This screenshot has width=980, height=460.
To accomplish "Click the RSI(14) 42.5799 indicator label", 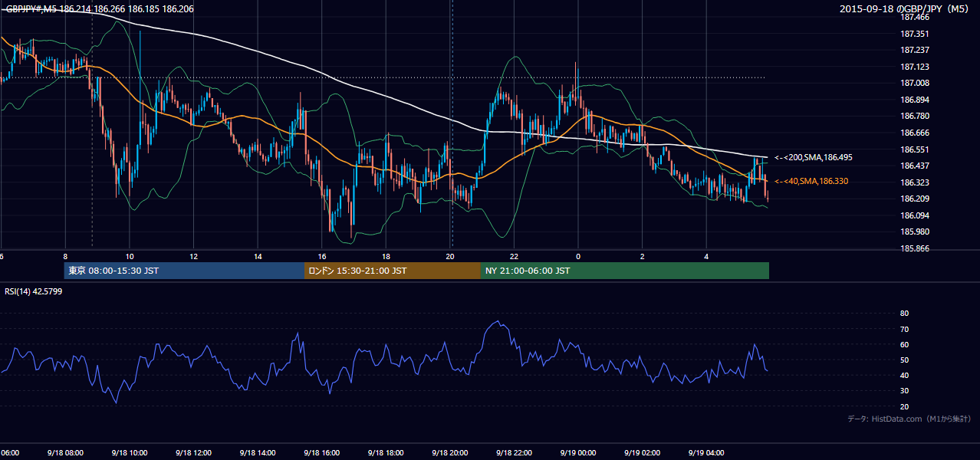I will (x=34, y=291).
